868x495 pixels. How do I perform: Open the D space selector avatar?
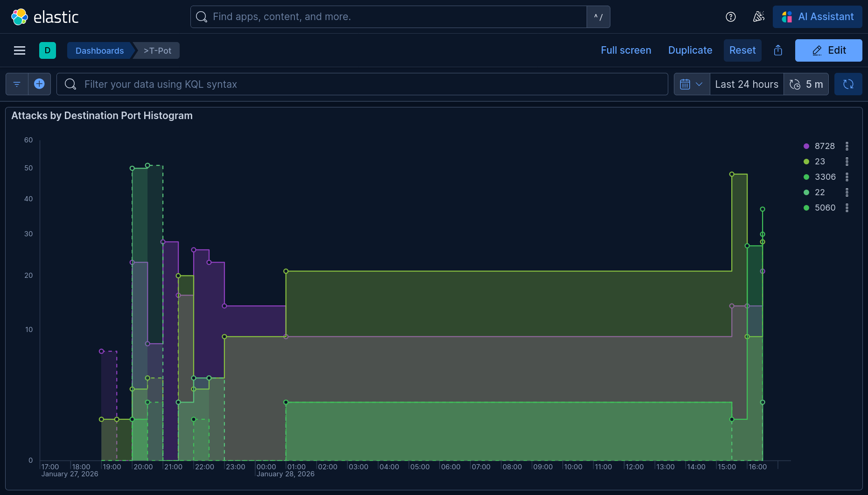point(48,50)
